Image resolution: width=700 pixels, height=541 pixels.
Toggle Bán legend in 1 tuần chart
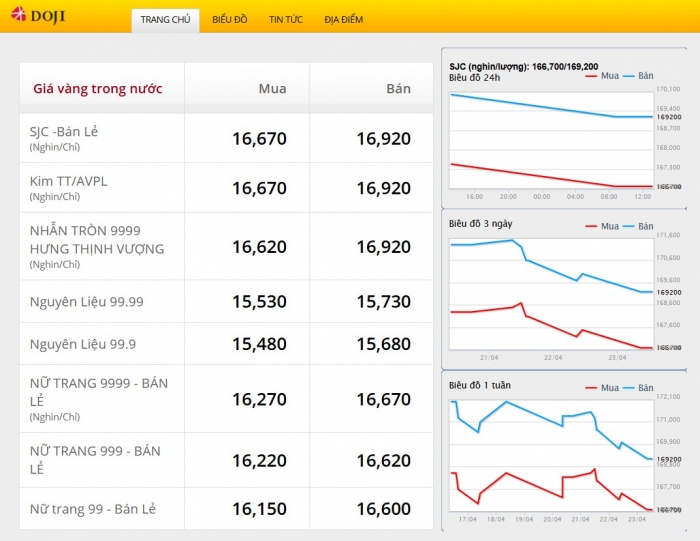click(x=644, y=388)
